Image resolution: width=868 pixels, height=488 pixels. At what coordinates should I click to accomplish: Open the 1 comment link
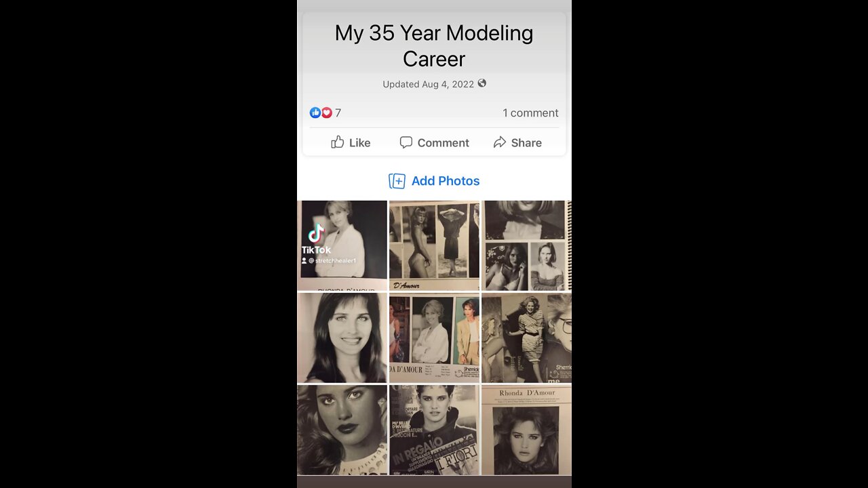530,113
